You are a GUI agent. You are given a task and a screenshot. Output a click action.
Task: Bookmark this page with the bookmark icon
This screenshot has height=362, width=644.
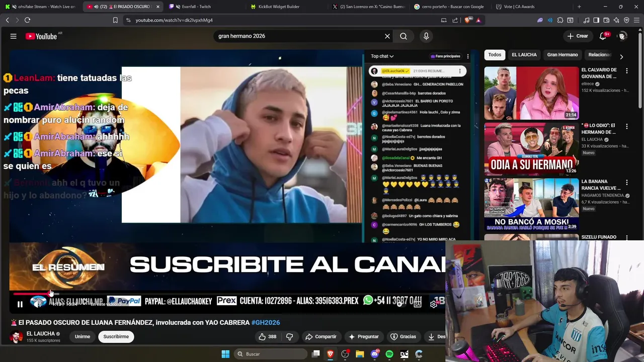pyautogui.click(x=115, y=20)
